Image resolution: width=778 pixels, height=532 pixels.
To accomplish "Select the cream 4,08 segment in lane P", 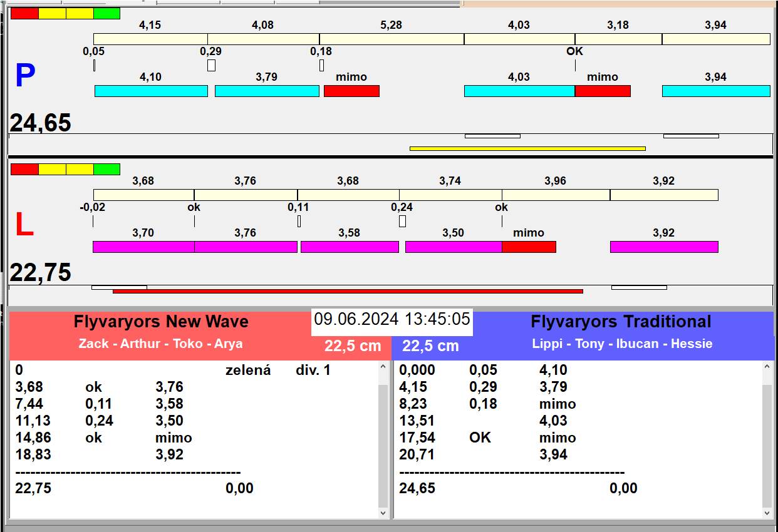I will coord(263,39).
